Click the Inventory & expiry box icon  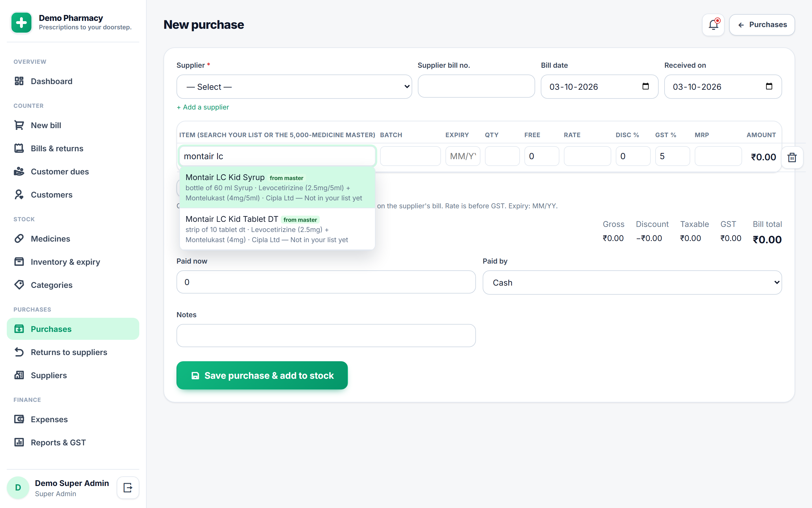tap(19, 262)
